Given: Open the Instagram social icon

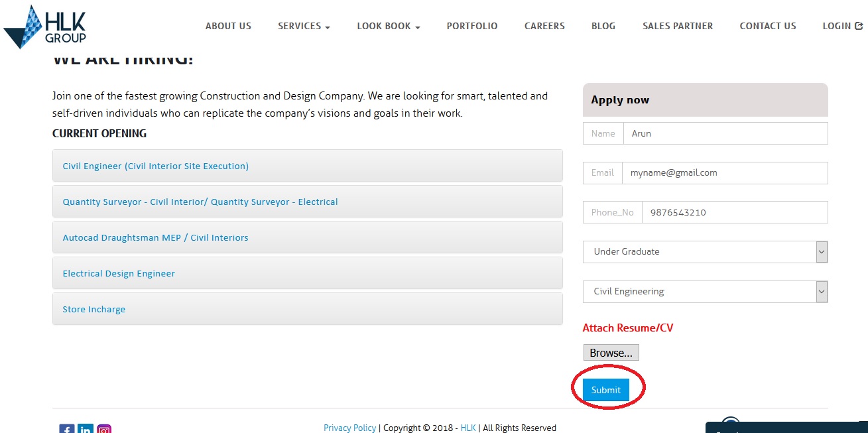Looking at the screenshot, I should 104,429.
